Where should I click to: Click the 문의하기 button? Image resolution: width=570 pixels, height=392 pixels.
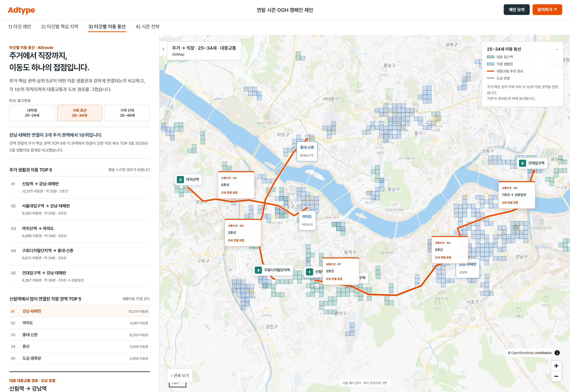pyautogui.click(x=547, y=10)
